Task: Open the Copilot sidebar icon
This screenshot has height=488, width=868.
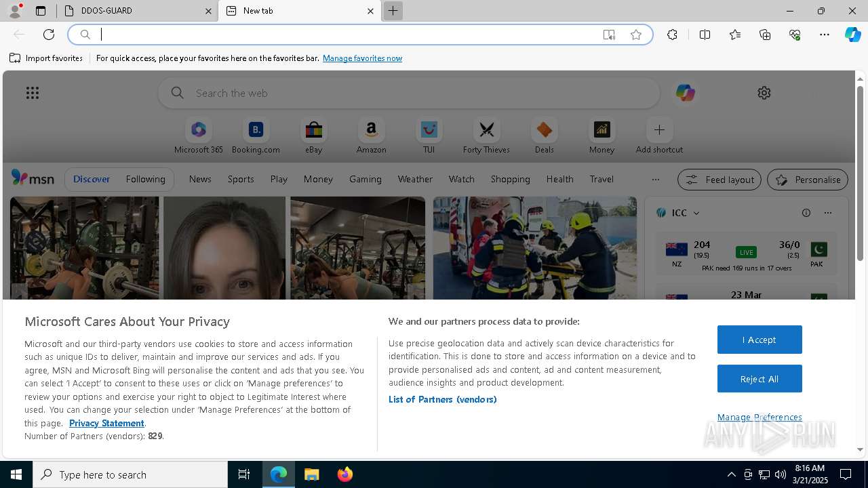Action: [852, 35]
